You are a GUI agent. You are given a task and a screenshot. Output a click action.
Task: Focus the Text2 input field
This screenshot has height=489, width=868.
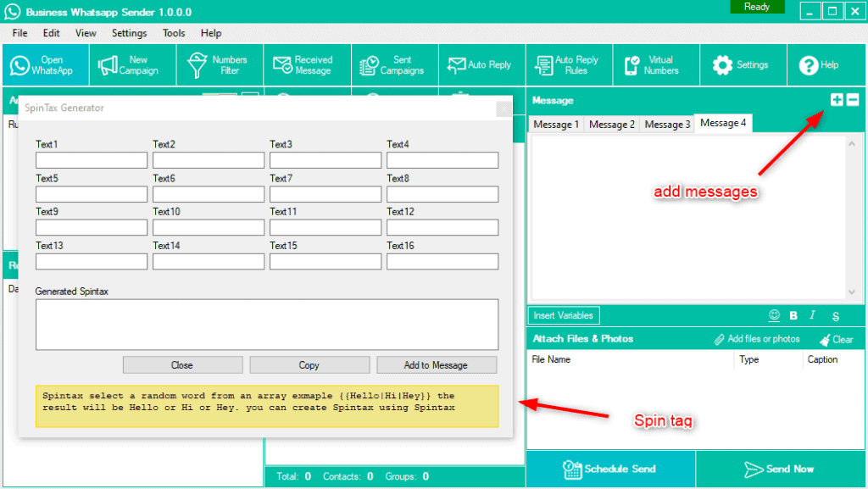(209, 160)
